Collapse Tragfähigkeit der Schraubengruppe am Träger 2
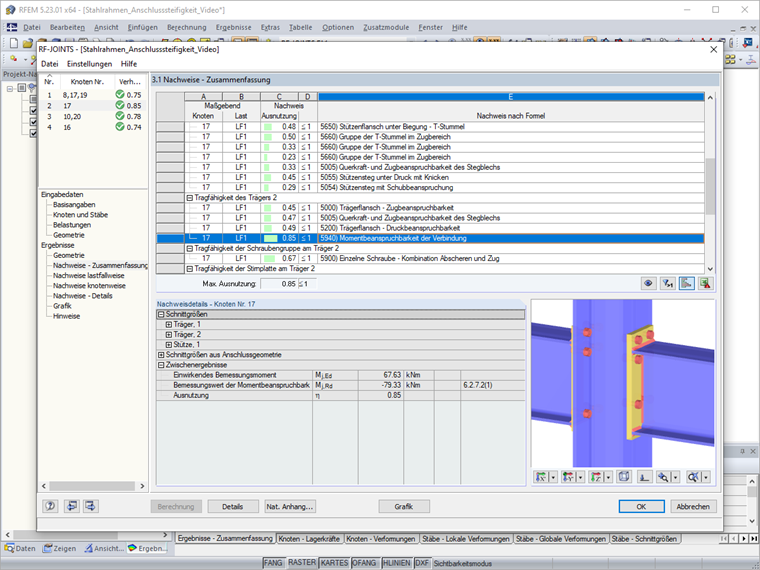The image size is (760, 570). 190,248
